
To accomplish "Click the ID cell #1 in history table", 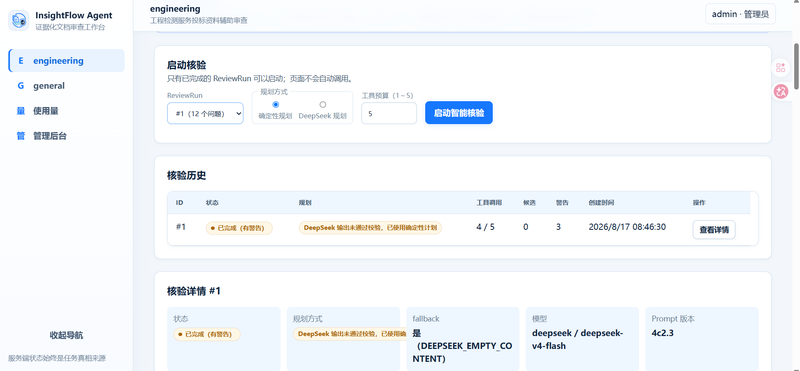I will (181, 227).
